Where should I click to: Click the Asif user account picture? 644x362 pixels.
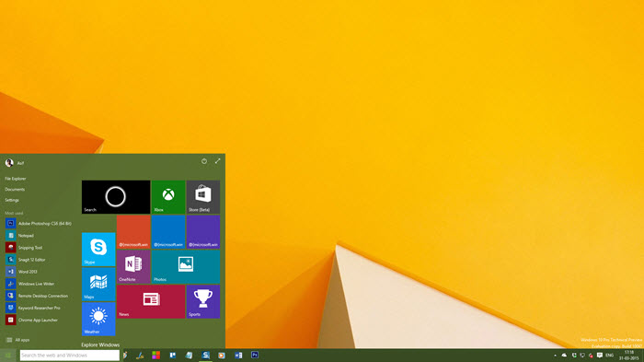click(9, 163)
